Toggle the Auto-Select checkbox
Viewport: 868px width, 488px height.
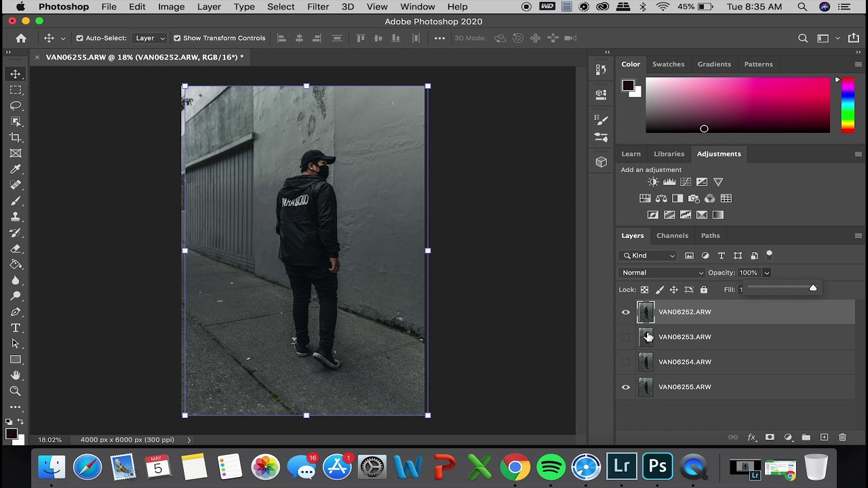79,38
